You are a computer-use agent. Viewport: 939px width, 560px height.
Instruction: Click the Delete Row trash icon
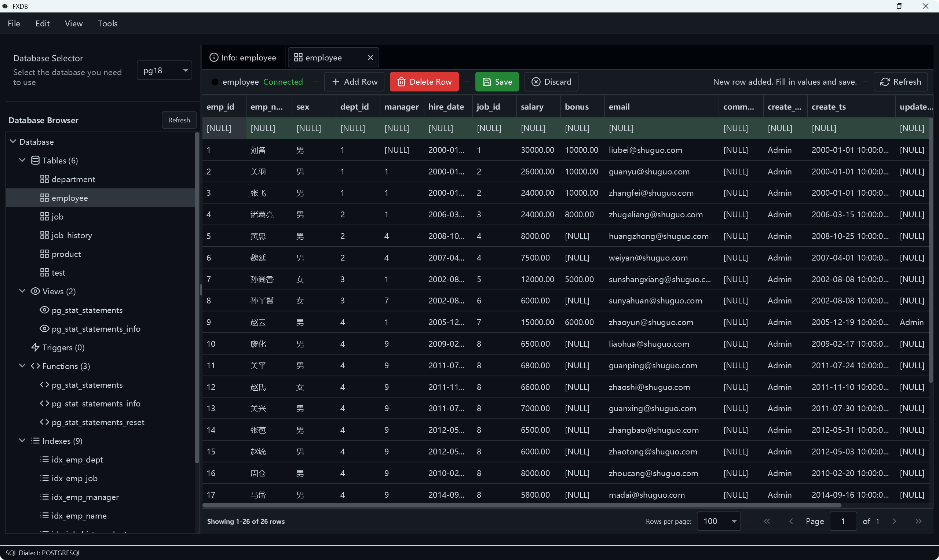(401, 82)
